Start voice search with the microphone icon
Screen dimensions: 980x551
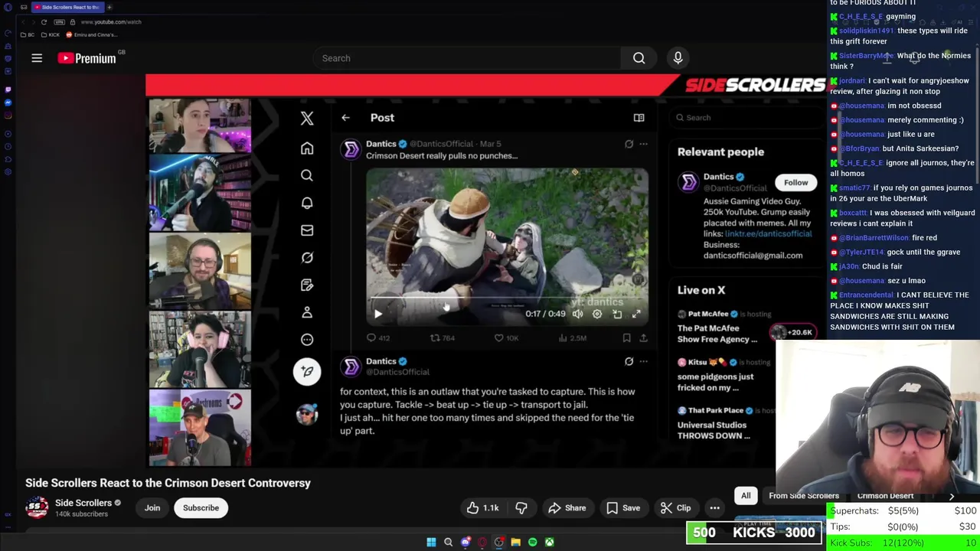coord(678,58)
